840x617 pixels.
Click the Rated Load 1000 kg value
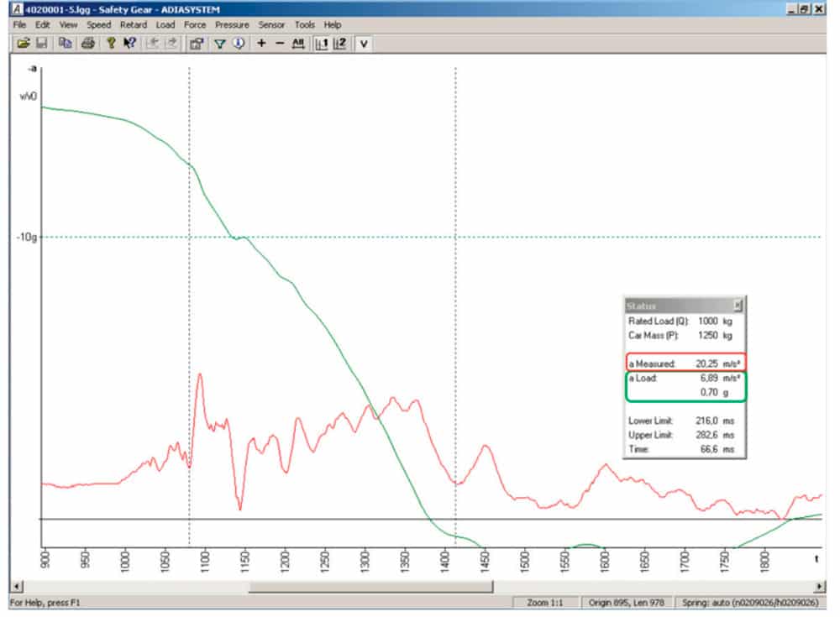point(715,321)
